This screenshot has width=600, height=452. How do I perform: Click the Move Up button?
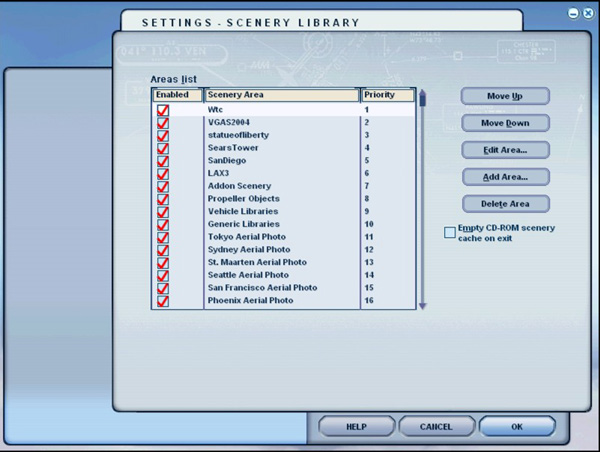[505, 96]
